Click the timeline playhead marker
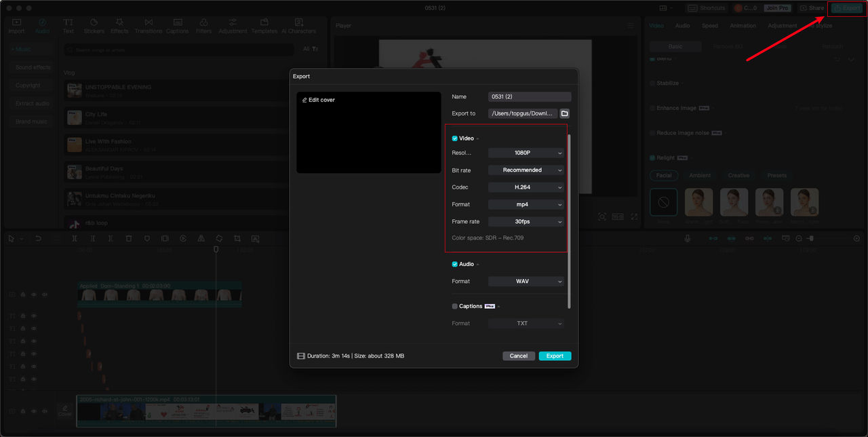This screenshot has width=868, height=437. tap(216, 249)
